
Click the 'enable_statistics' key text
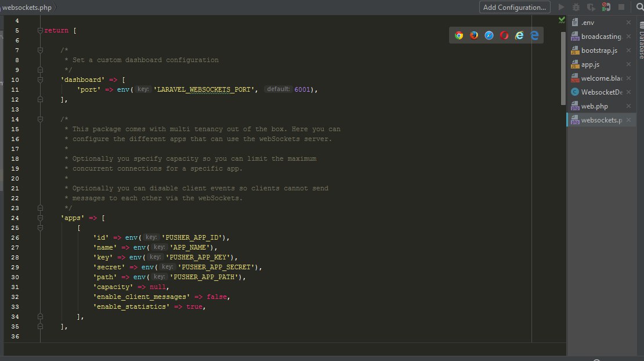coord(132,306)
